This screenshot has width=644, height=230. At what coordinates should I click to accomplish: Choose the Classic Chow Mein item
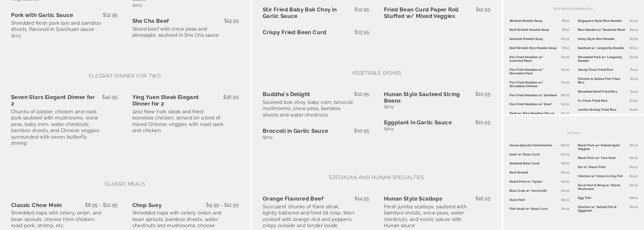(x=36, y=205)
